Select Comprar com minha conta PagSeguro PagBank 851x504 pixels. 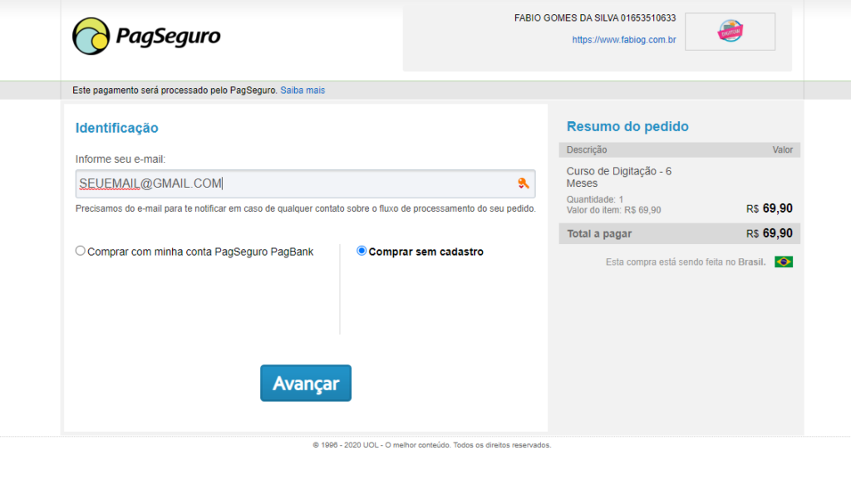[81, 251]
